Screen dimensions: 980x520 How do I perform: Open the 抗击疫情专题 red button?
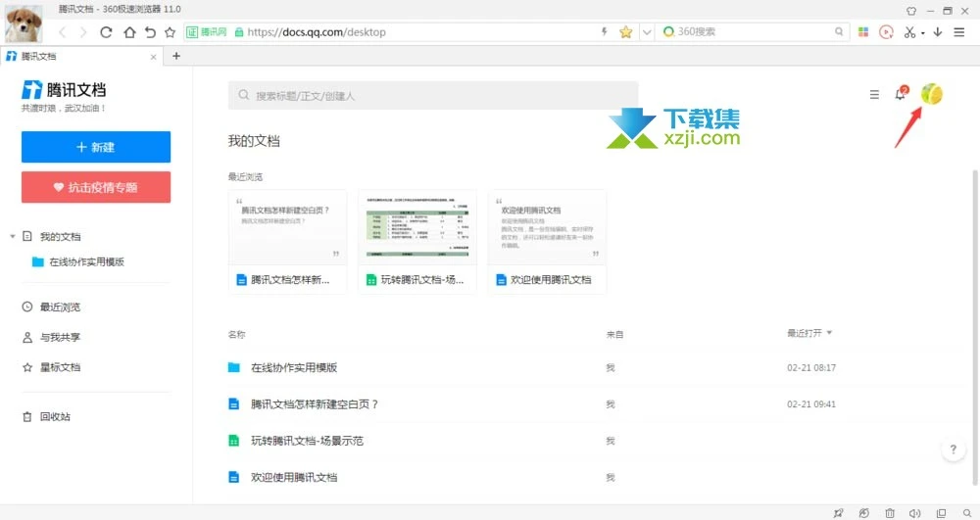pyautogui.click(x=96, y=187)
